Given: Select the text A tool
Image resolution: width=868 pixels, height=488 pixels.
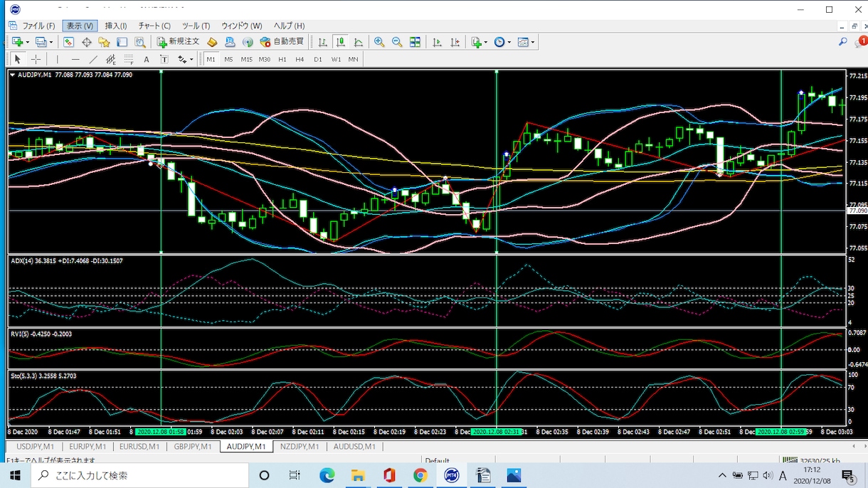Looking at the screenshot, I should click(147, 60).
